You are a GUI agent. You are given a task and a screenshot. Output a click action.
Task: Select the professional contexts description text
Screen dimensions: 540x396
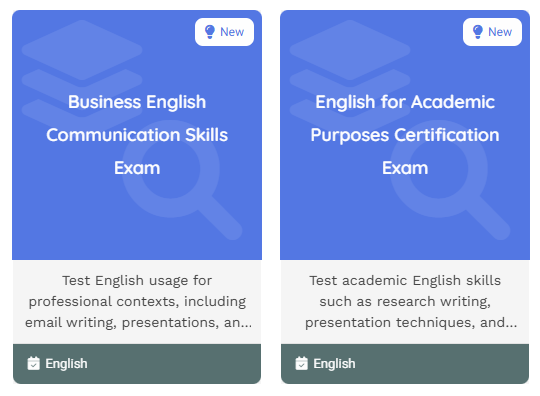coord(137,301)
